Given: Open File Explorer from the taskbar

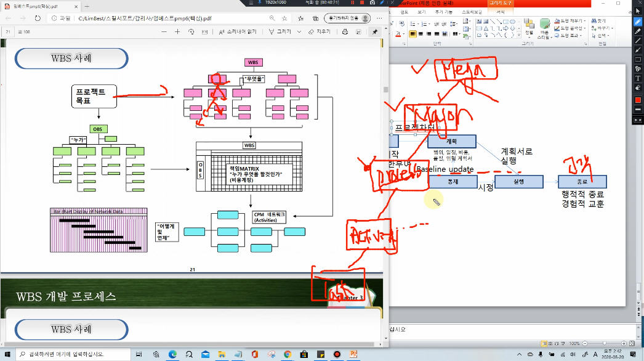Looking at the screenshot, I should (222, 354).
